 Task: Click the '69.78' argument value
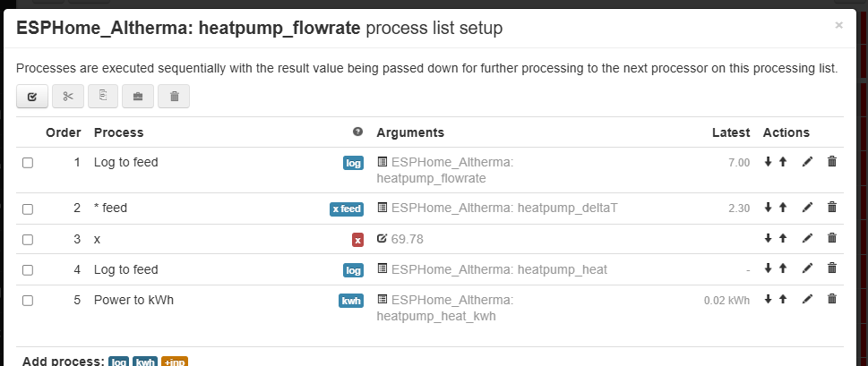point(407,239)
